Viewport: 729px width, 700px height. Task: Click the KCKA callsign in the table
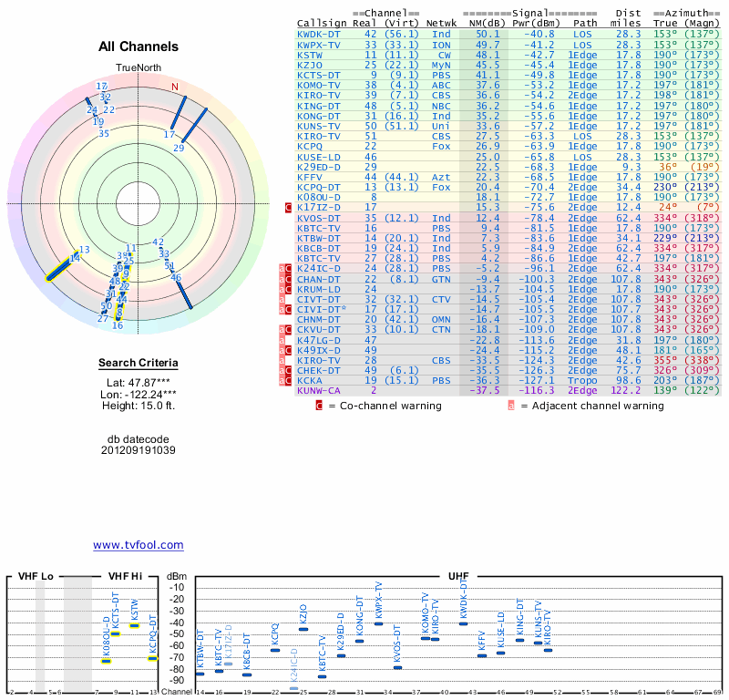(310, 379)
